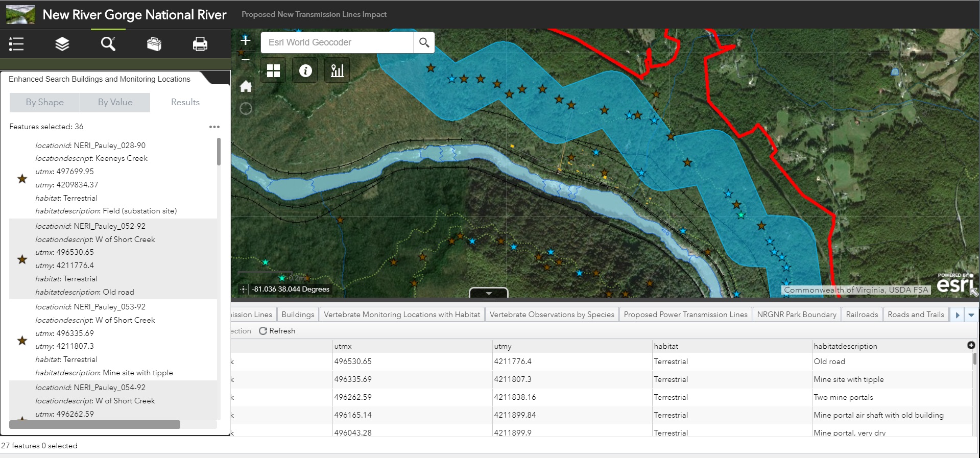Open the toolbox widget icon
Viewport: 980px width, 458px height.
coord(154,44)
